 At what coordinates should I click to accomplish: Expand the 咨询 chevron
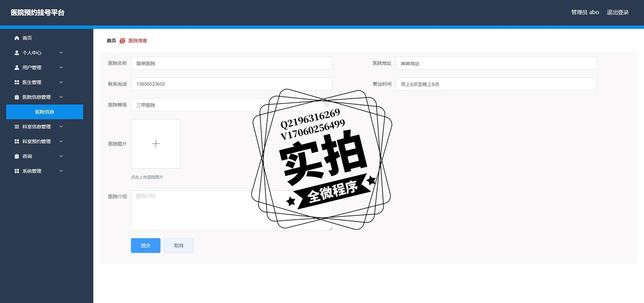[x=61, y=156]
